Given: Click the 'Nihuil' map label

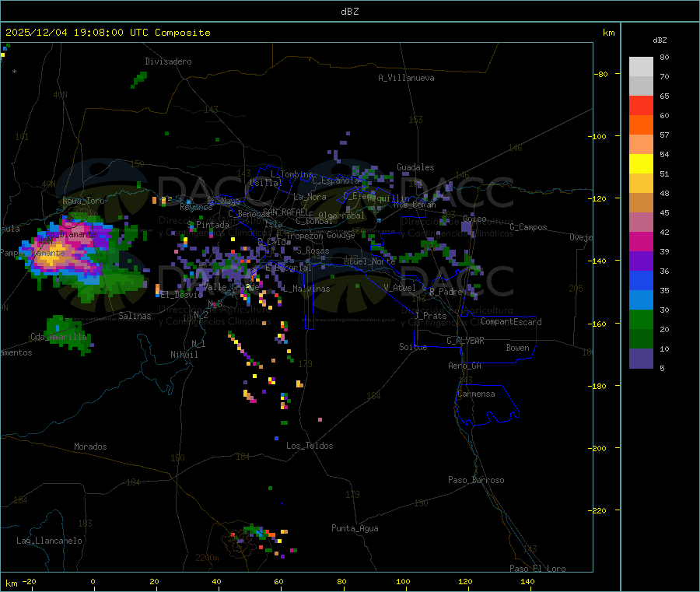Looking at the screenshot, I should 184,355.
